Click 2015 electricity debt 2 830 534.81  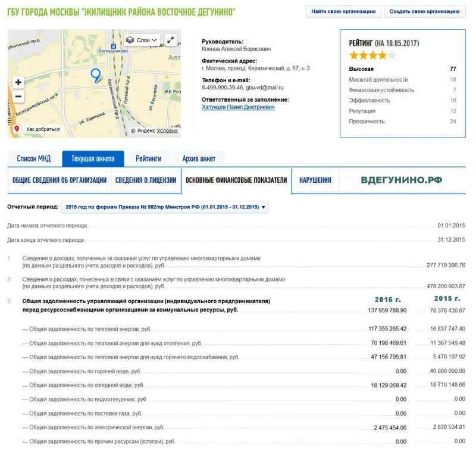point(449,427)
